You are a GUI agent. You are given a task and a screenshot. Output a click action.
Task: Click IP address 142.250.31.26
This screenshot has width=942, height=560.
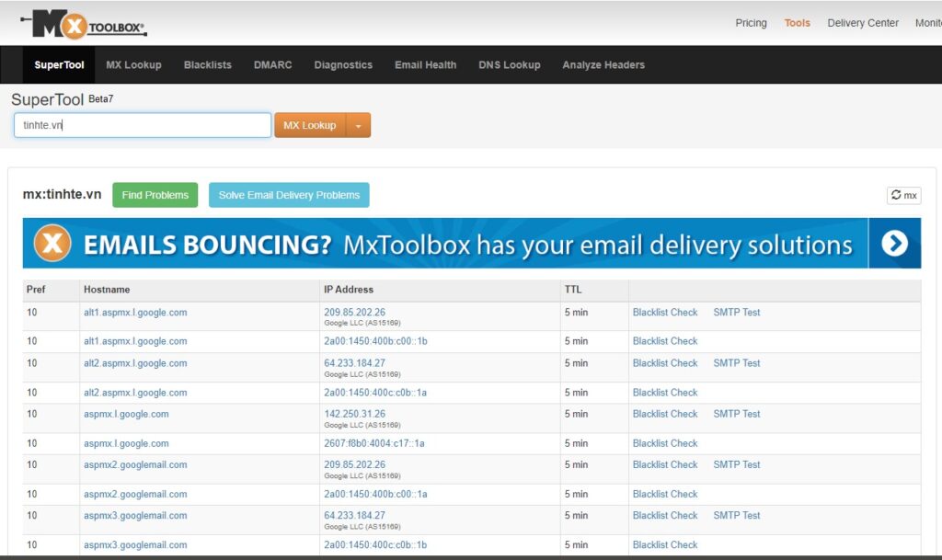tap(354, 414)
